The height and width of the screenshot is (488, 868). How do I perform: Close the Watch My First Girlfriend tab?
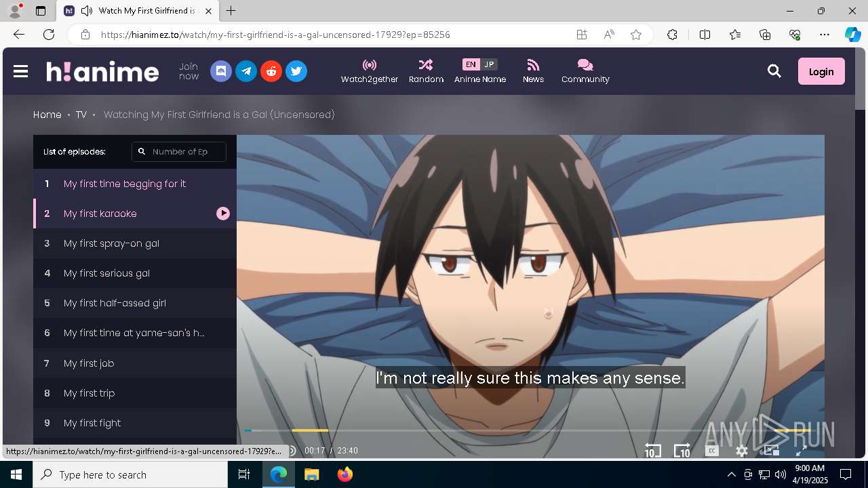pos(209,11)
